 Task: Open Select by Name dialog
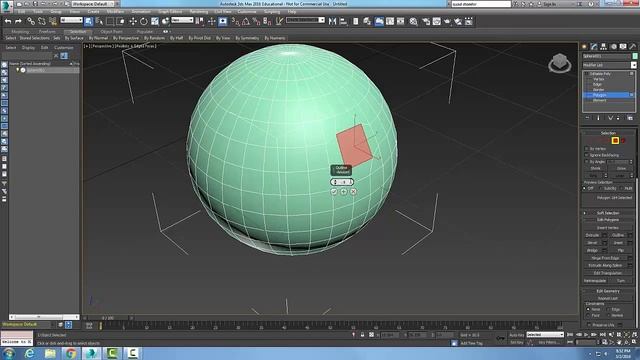(99, 21)
